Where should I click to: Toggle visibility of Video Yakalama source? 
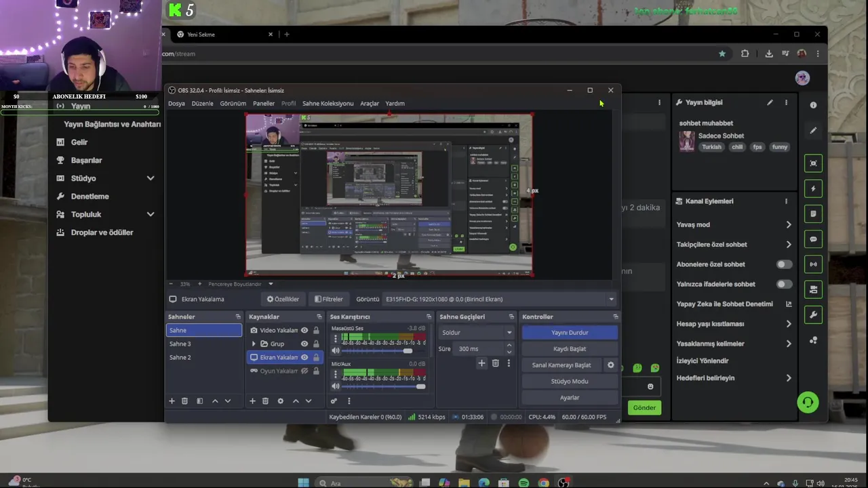(304, 330)
